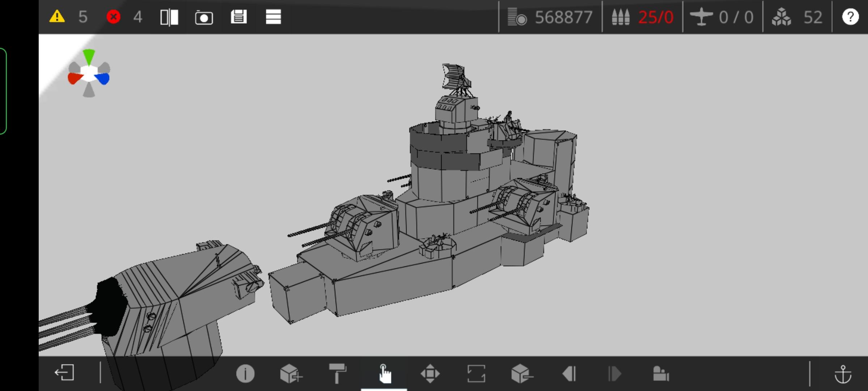868x391 pixels.
Task: Click the exit editor icon
Action: click(x=64, y=373)
